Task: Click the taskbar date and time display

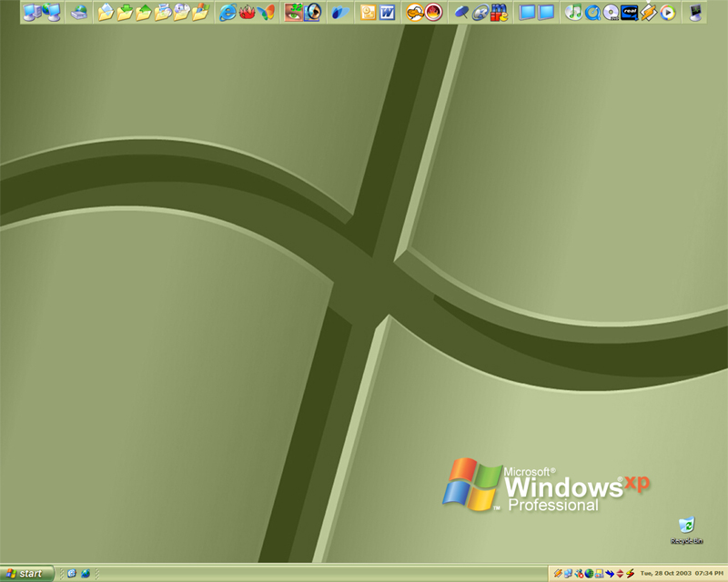Action: 682,574
